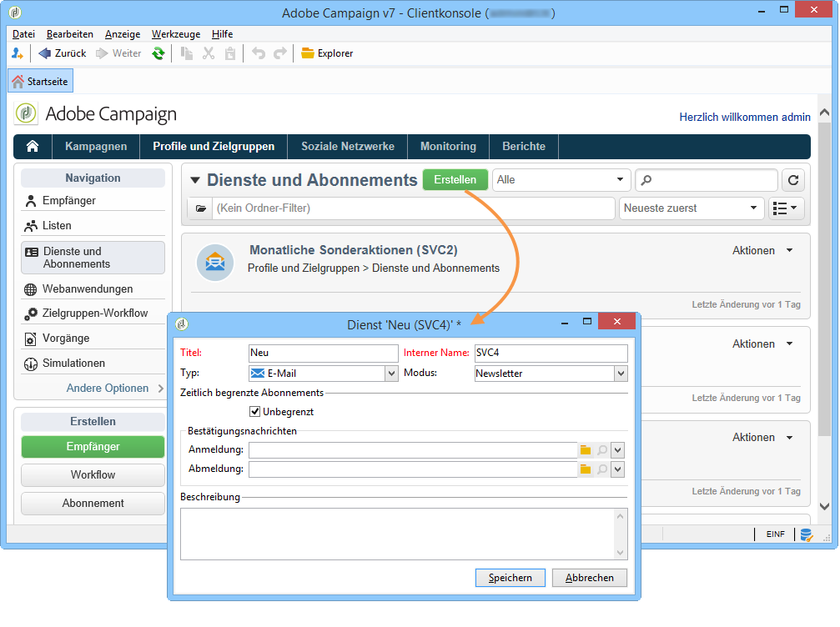Click the folder icon beside Abmeldung field

coord(586,469)
